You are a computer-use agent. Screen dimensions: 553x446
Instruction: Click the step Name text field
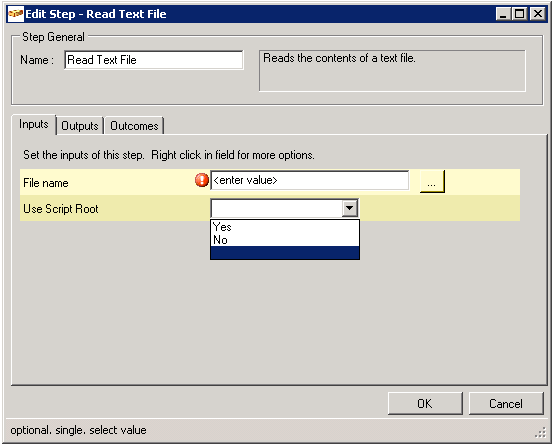tap(154, 60)
